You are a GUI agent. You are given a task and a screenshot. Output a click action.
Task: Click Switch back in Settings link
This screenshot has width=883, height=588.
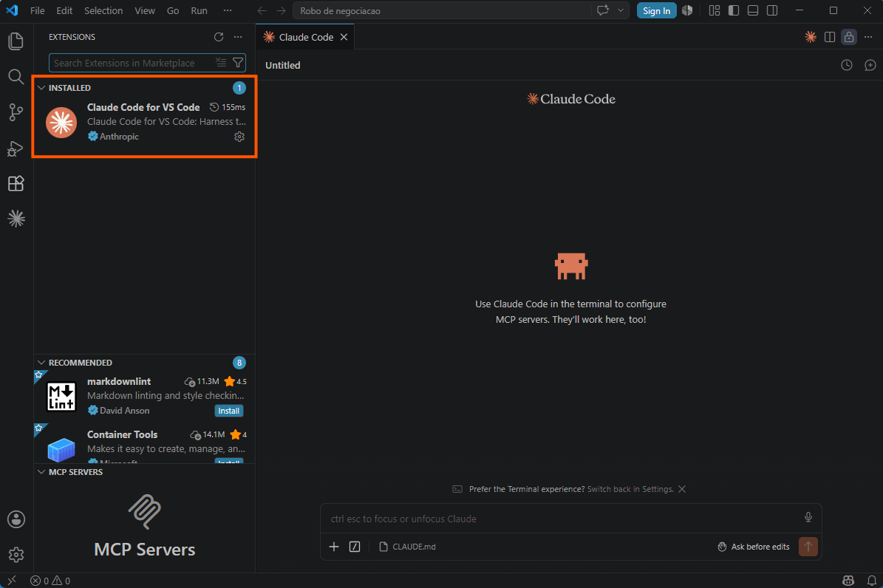[x=630, y=489]
